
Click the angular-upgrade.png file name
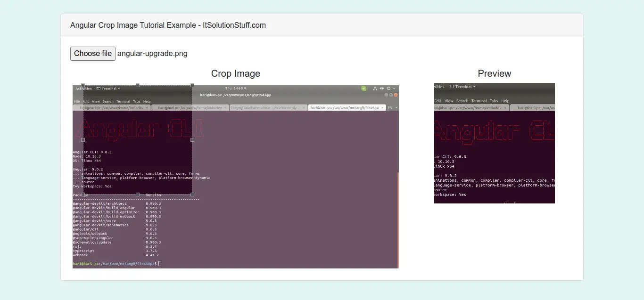pyautogui.click(x=152, y=54)
